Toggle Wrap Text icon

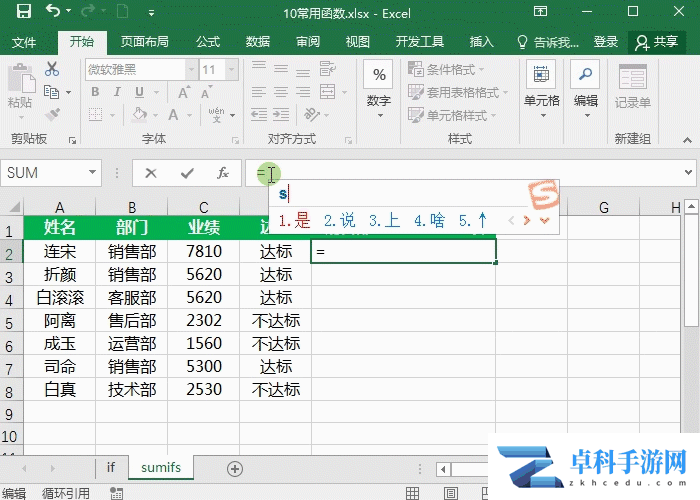[328, 68]
